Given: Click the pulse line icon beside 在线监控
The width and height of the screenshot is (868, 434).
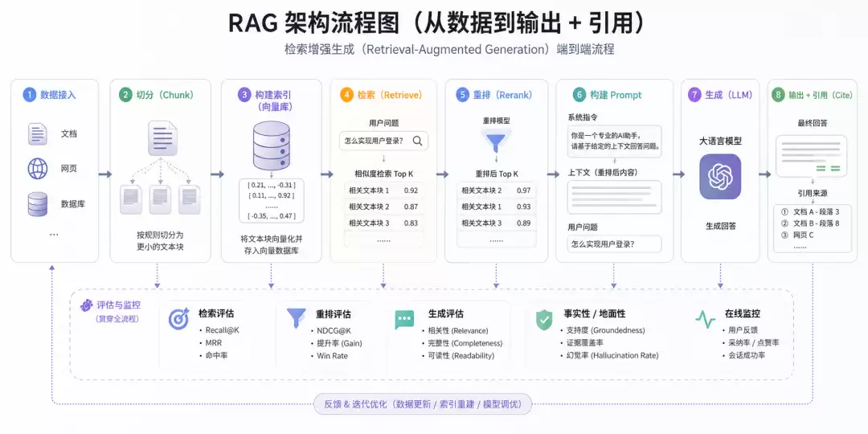Looking at the screenshot, I should pos(706,319).
